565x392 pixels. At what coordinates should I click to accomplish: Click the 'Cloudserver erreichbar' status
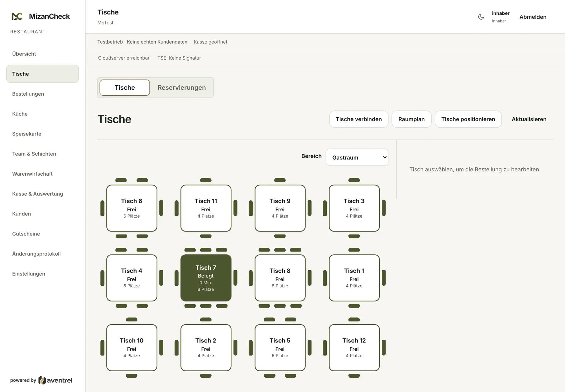pyautogui.click(x=124, y=58)
